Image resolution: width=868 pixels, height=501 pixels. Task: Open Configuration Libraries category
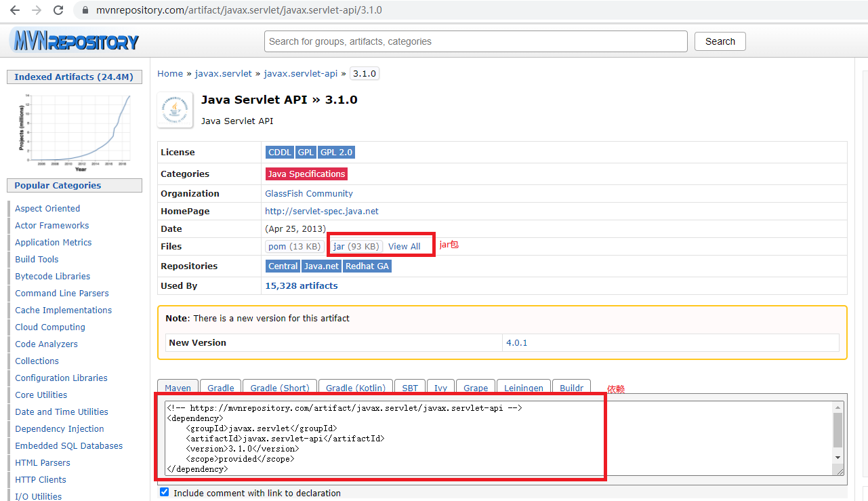pyautogui.click(x=62, y=378)
